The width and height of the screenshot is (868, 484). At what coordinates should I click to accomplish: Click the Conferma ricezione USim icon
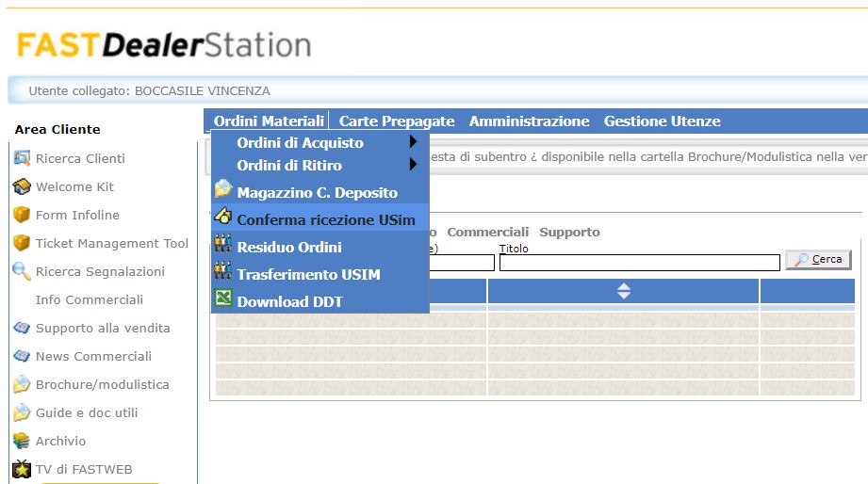tap(223, 216)
